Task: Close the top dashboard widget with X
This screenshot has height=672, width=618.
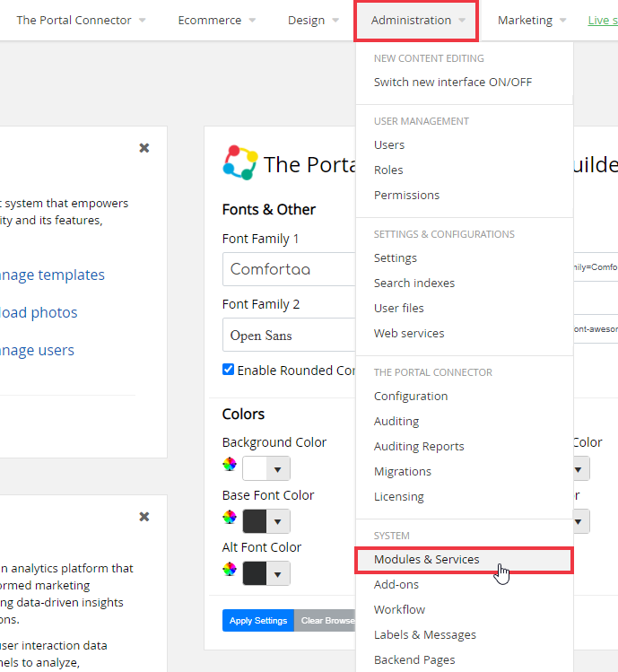Action: click(x=144, y=148)
